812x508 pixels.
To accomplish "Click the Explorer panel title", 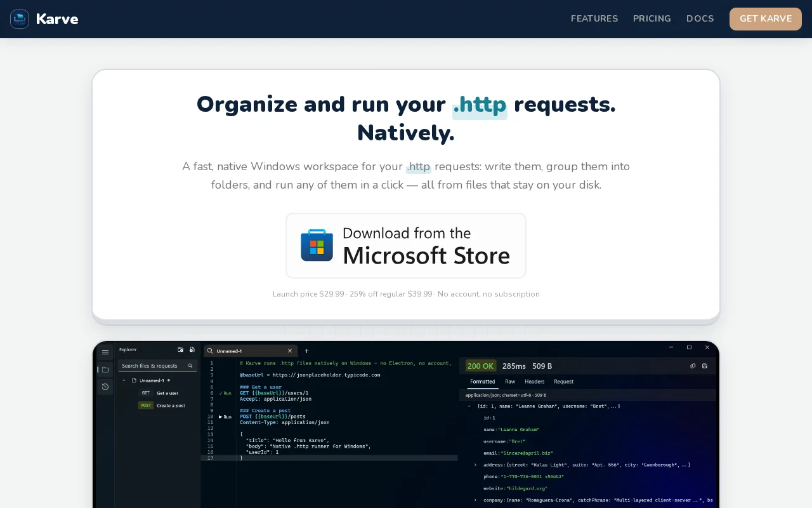I will click(x=128, y=349).
